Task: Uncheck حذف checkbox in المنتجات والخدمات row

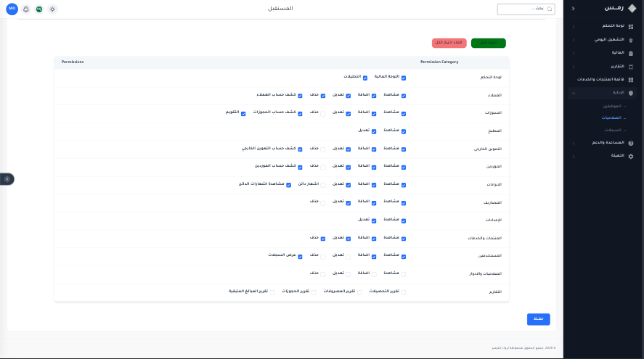Action: click(323, 239)
